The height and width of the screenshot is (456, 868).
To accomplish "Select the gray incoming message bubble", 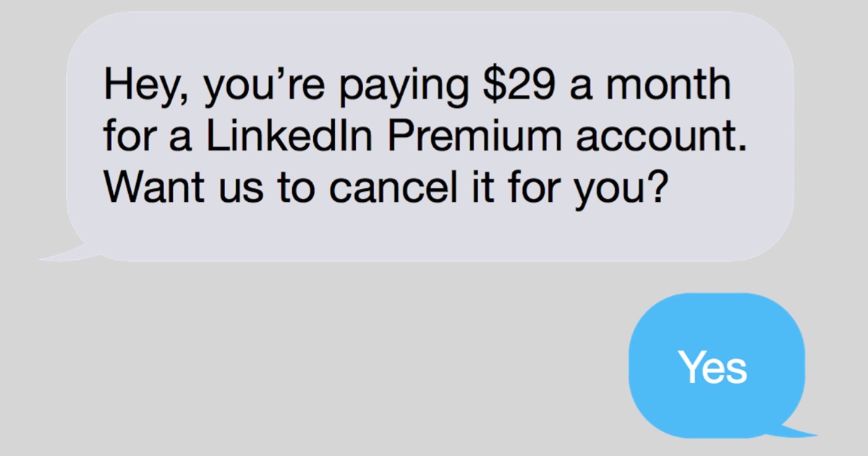I will 430,136.
